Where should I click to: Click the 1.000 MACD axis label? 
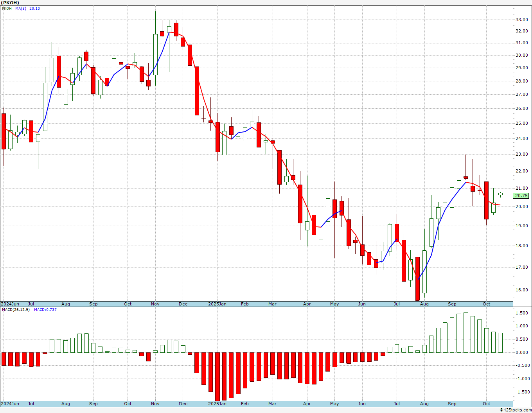point(521,326)
